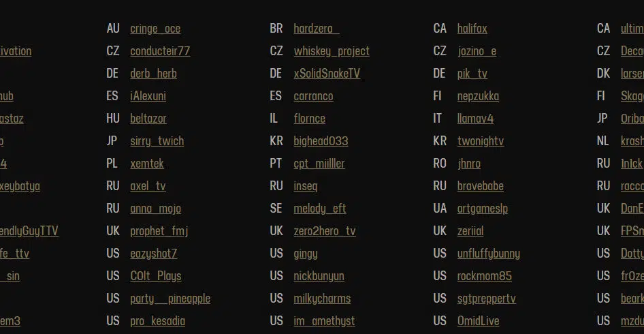
Task: Select the whiskey_project link
Action: coord(332,51)
